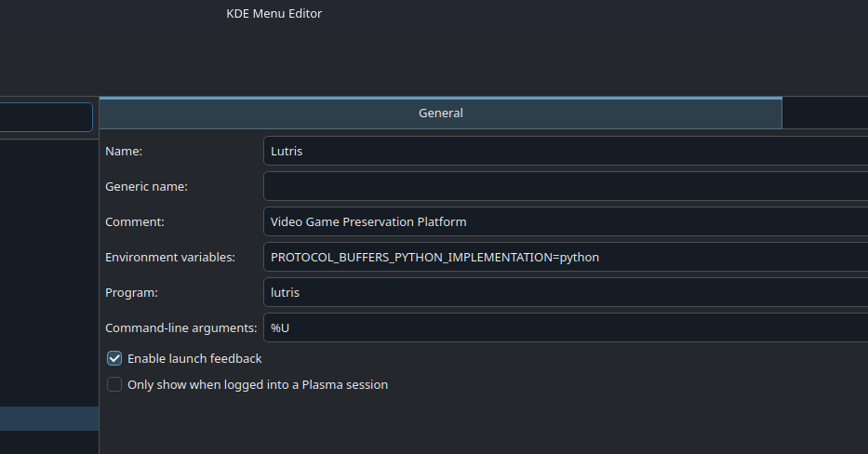Focus the Program field containing lutris
Image resolution: width=868 pixels, height=454 pixels.
point(565,292)
